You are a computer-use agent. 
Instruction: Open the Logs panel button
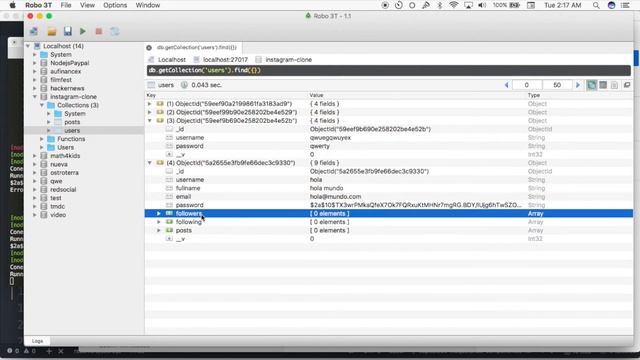[37, 341]
